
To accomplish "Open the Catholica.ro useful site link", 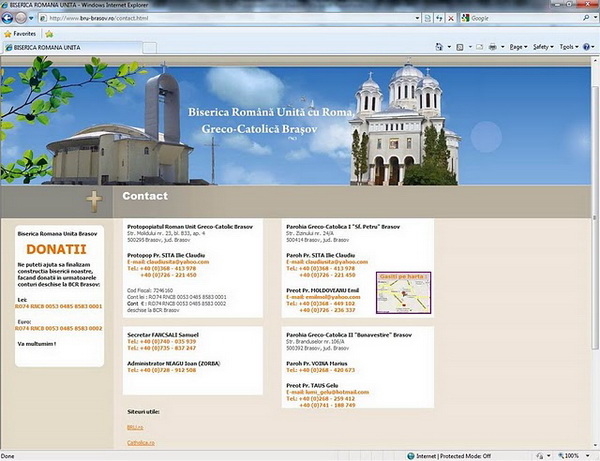I will (139, 441).
